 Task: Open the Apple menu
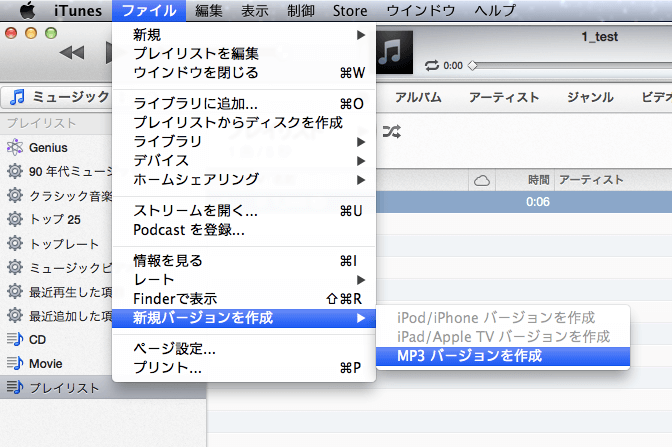click(x=28, y=10)
